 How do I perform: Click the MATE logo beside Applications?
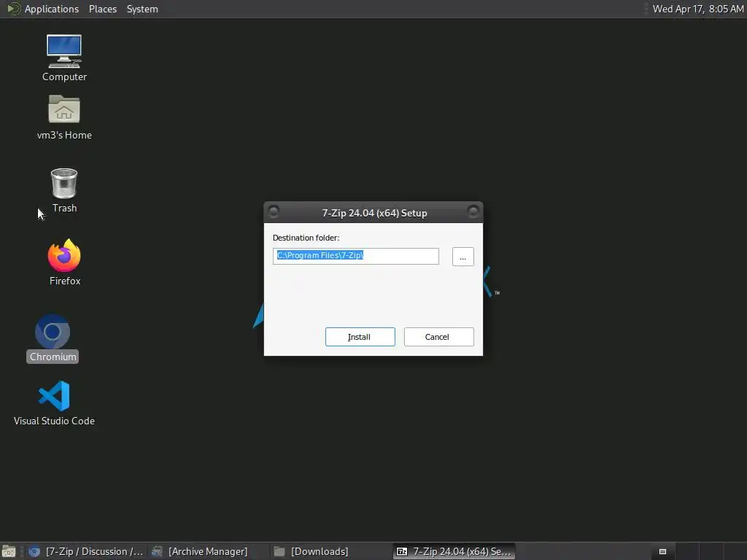pos(13,9)
